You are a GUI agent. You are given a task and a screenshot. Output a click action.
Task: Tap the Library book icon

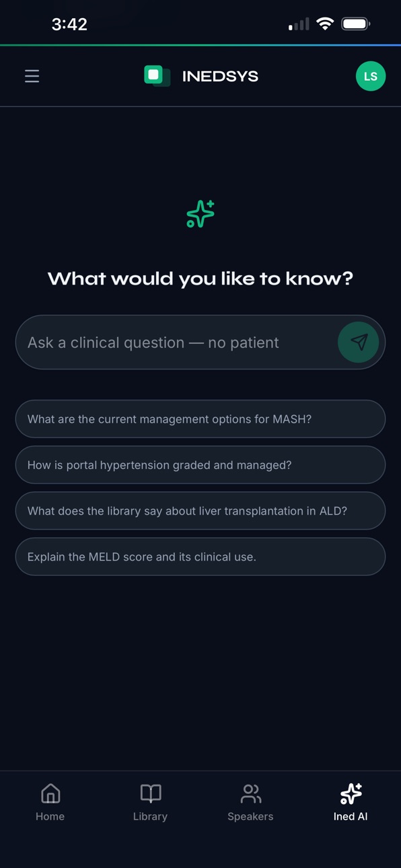point(151,794)
